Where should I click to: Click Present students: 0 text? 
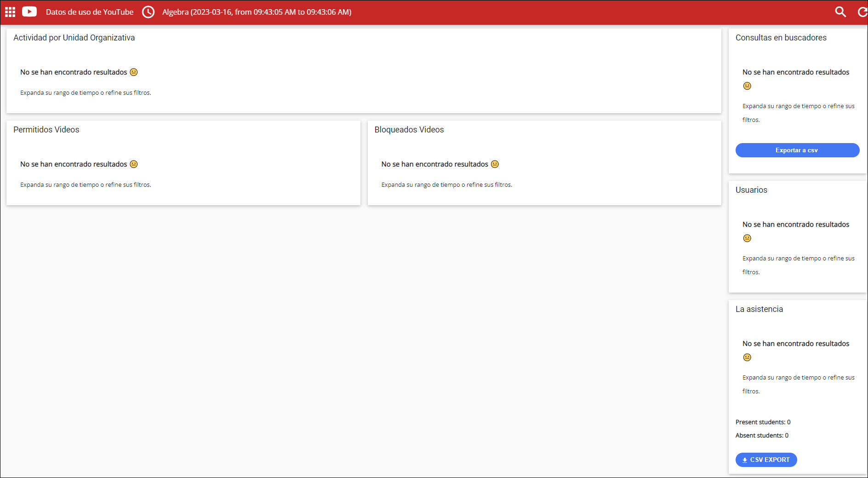click(763, 422)
